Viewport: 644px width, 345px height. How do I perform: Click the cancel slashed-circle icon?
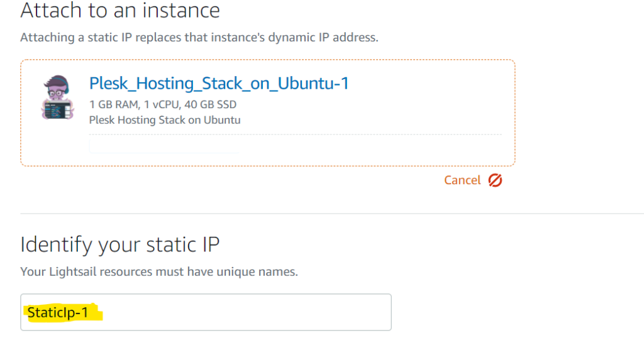(495, 180)
